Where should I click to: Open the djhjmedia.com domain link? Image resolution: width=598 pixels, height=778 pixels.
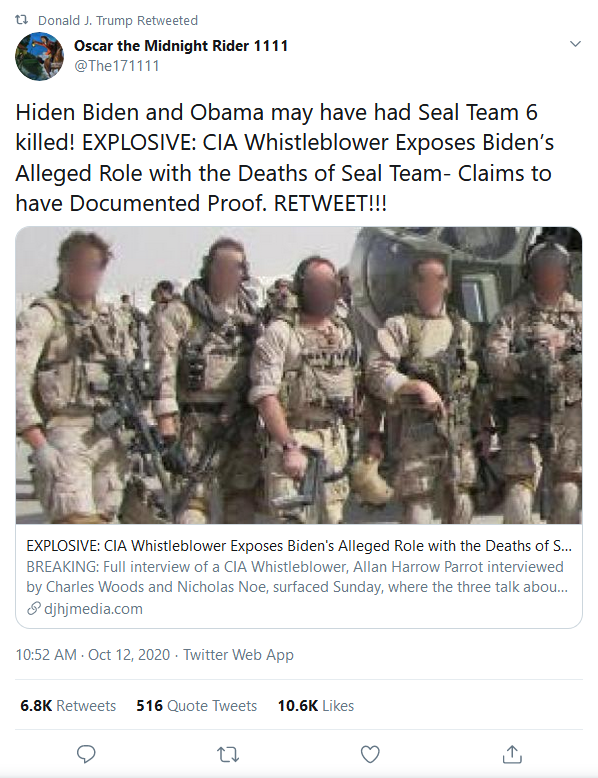pos(93,609)
